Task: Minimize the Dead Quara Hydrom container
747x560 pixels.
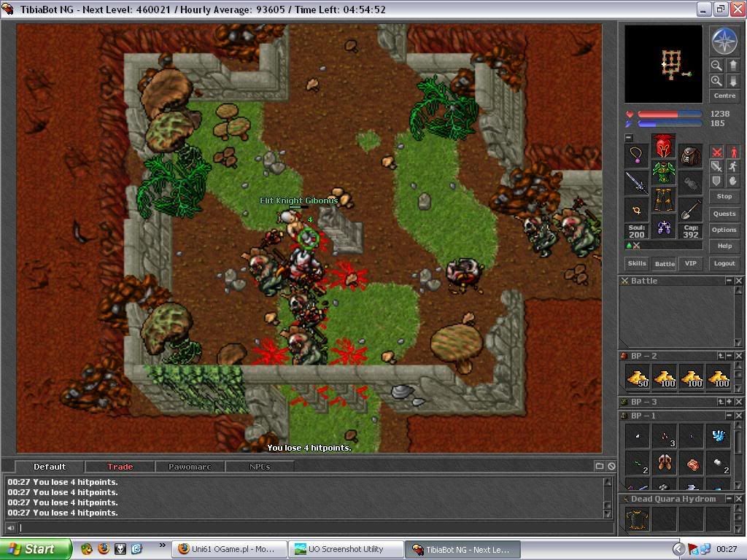Action: pyautogui.click(x=729, y=499)
